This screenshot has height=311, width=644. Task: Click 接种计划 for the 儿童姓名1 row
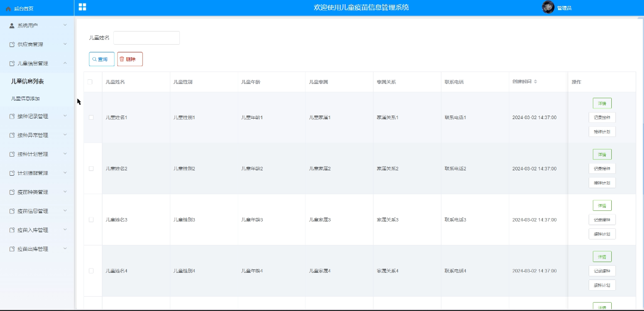click(x=602, y=132)
